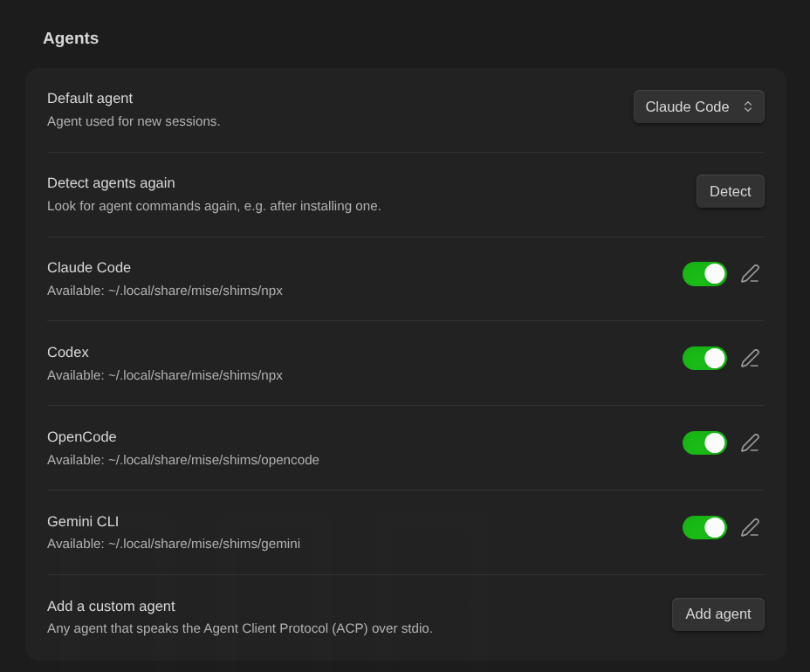Image resolution: width=810 pixels, height=672 pixels.
Task: Disable the Claude Code agent toggle
Action: click(x=704, y=274)
